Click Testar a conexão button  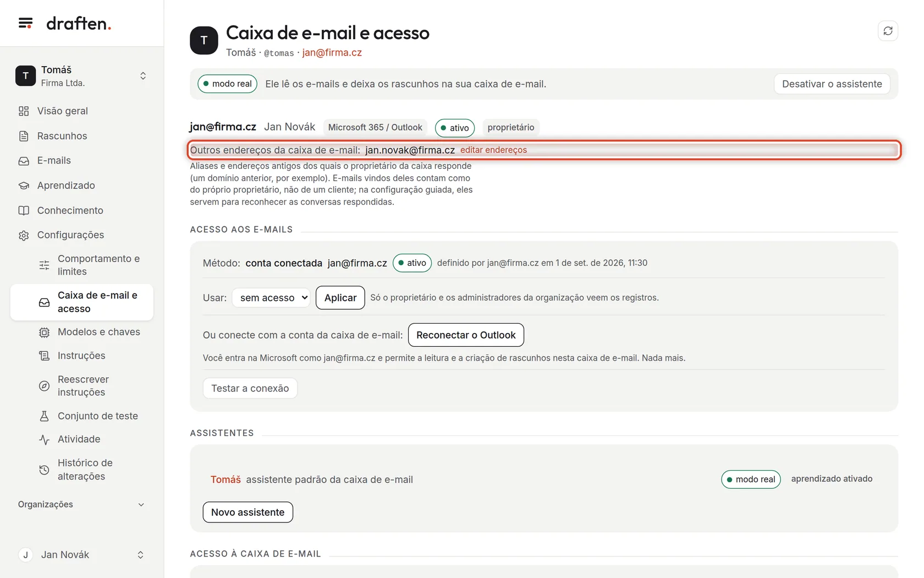pos(250,389)
